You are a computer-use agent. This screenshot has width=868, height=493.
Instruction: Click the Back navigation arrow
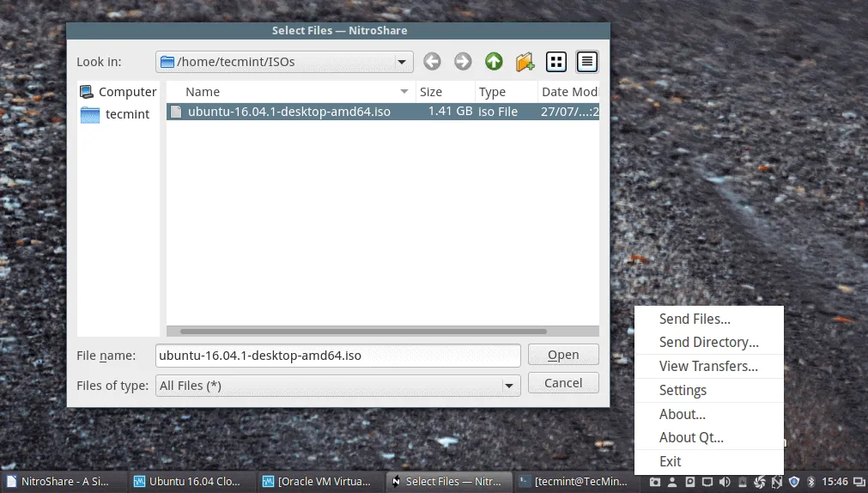pyautogui.click(x=432, y=62)
